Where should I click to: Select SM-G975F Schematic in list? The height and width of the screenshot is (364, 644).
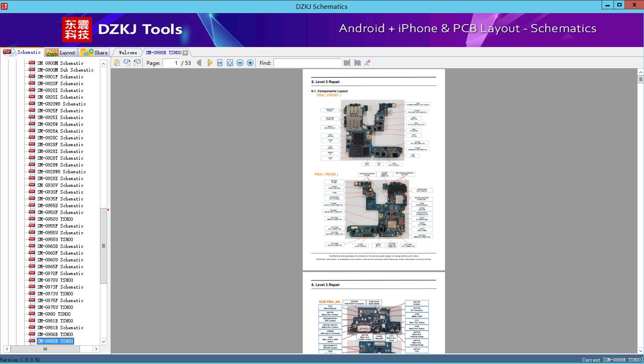(x=60, y=300)
